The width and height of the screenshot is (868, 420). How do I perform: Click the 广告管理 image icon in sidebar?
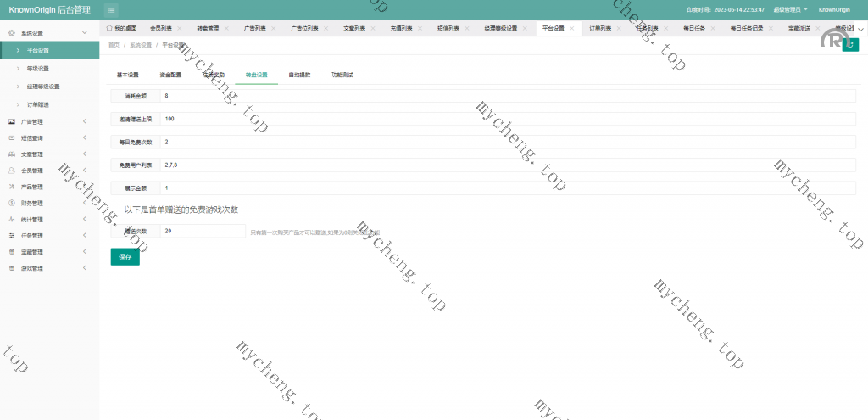click(x=12, y=121)
